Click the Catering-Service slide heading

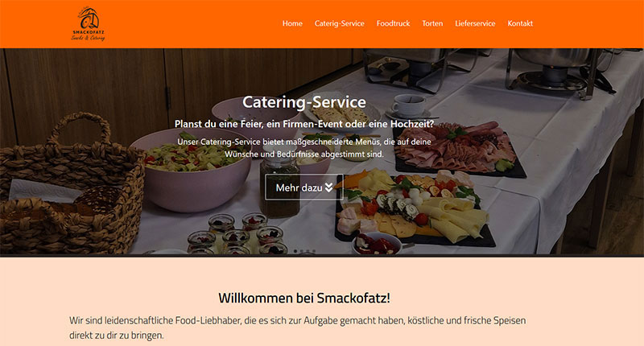pyautogui.click(x=304, y=102)
